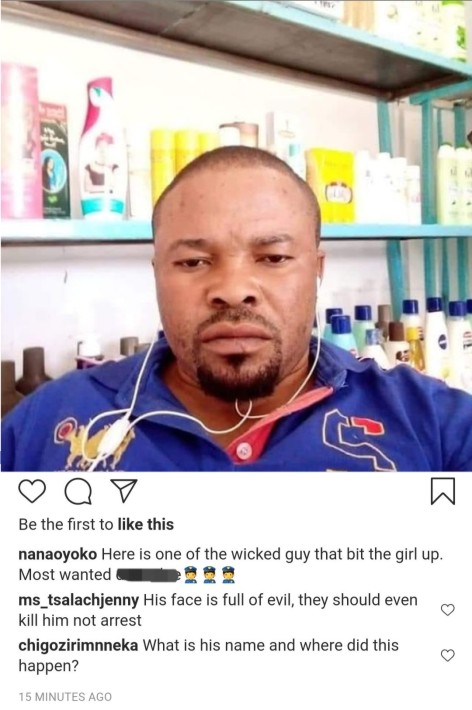Save the post with the bookmark icon
Image resolution: width=472 pixels, height=710 pixels.
pyautogui.click(x=443, y=491)
